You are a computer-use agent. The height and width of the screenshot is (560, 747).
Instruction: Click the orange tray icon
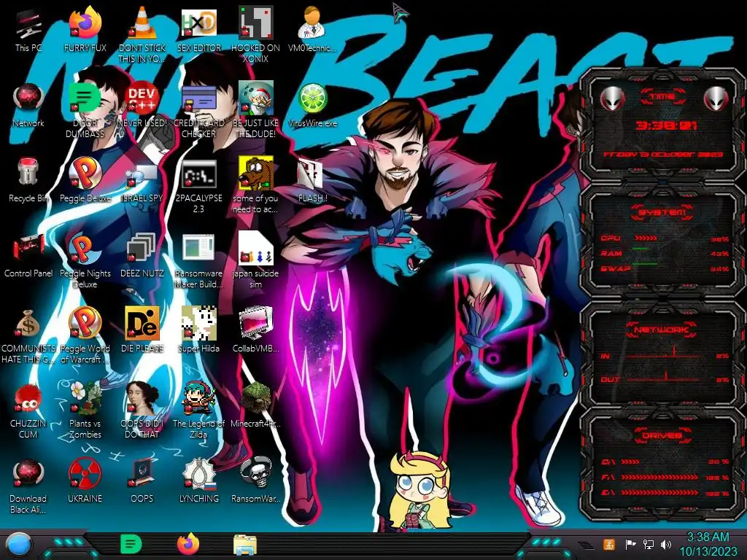coord(609,544)
